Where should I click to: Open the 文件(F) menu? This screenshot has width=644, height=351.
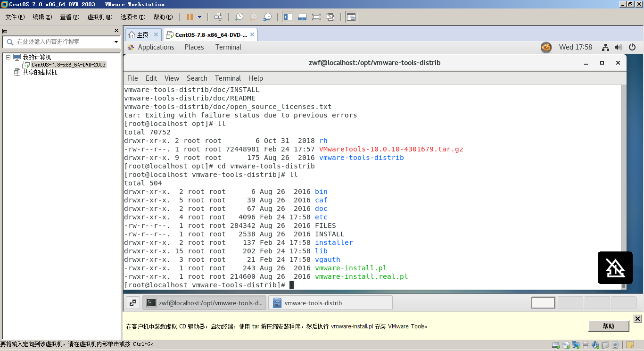tap(15, 17)
